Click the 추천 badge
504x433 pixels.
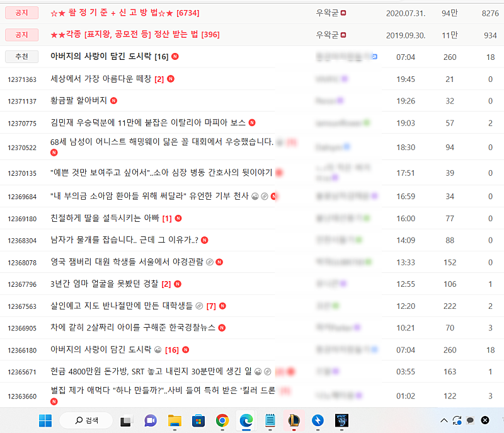[x=21, y=57]
